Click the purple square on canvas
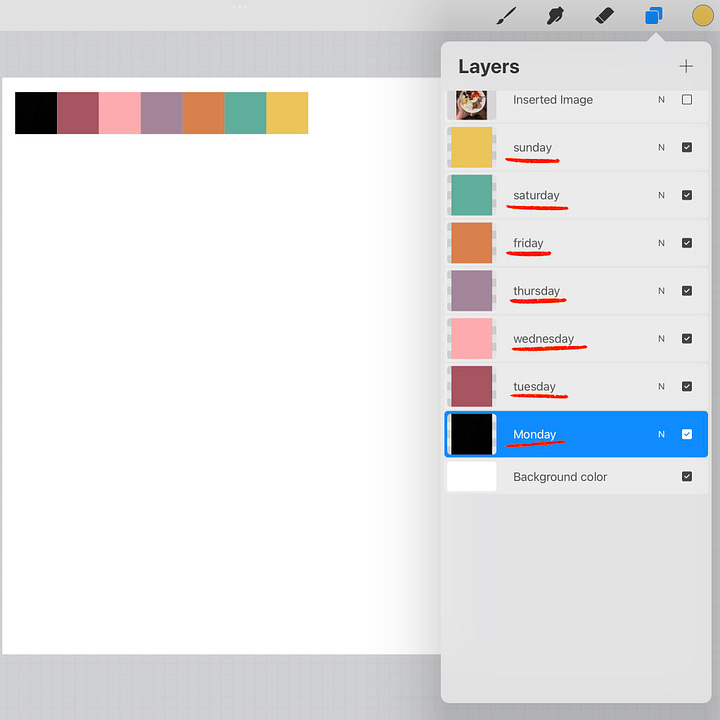This screenshot has height=720, width=720. point(162,113)
